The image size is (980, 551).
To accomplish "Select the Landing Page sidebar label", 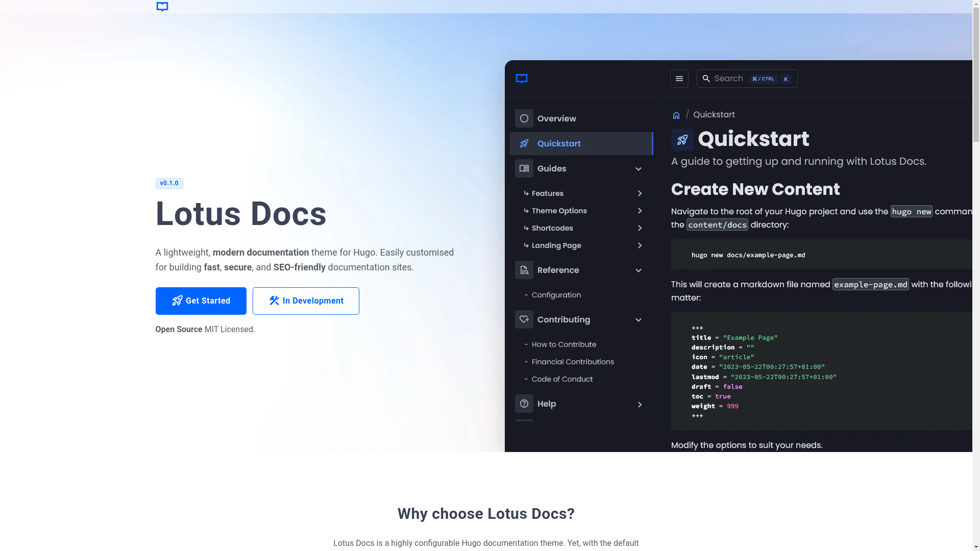I will coord(556,245).
